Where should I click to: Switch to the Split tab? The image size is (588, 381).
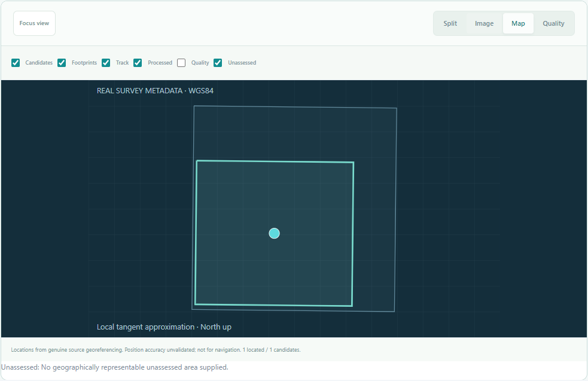(450, 23)
